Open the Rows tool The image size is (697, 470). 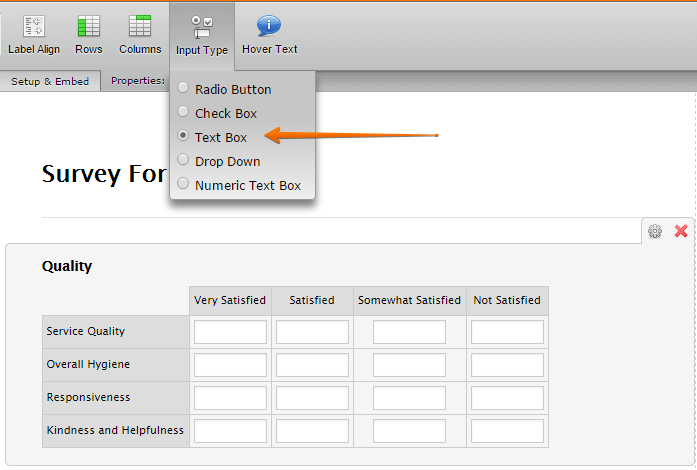point(88,29)
